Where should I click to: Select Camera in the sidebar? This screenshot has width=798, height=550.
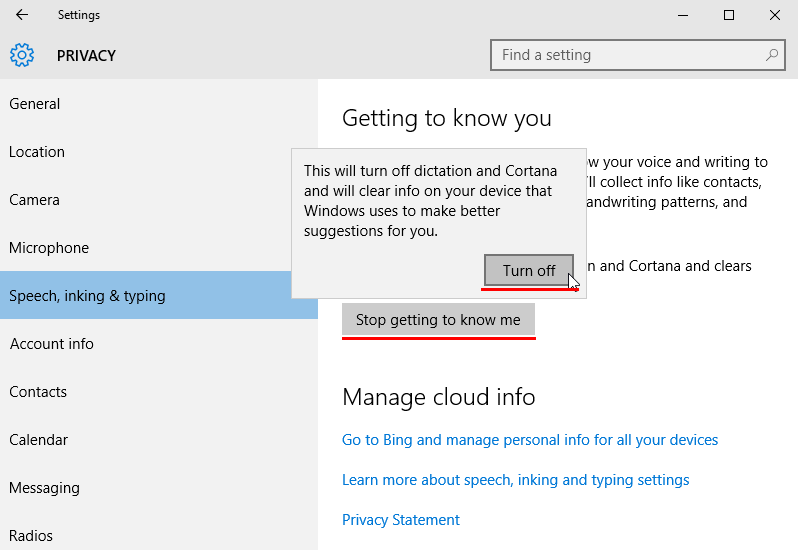tap(159, 199)
